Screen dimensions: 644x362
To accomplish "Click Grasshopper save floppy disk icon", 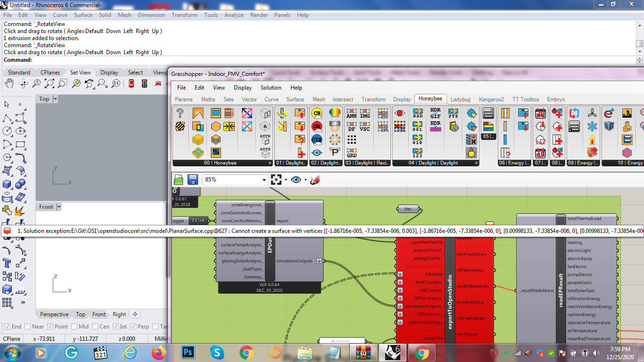I will (192, 180).
